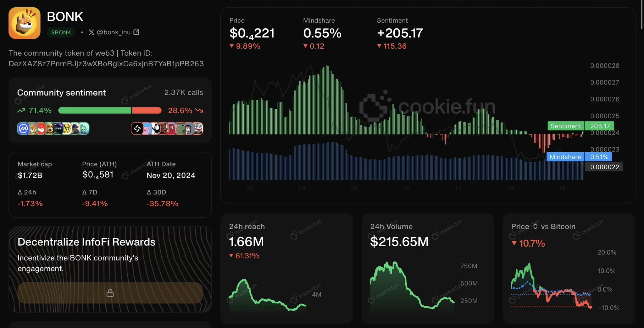Click the '4M' reach chart axis label

317,294
